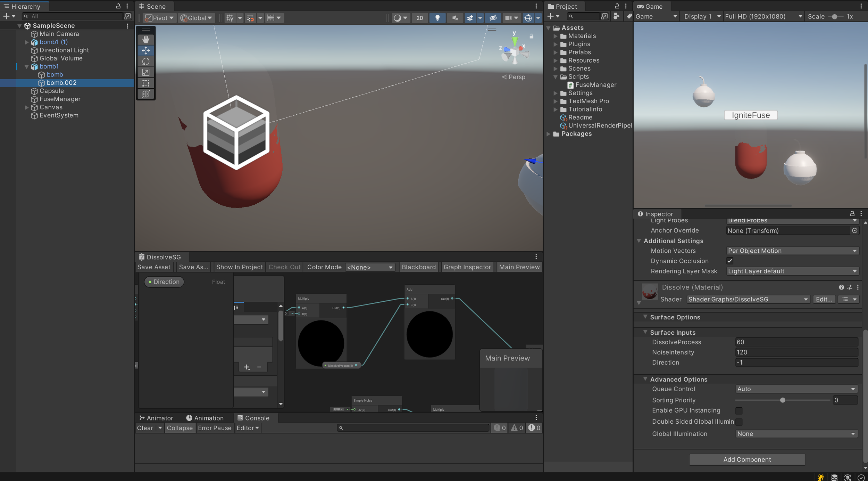The width and height of the screenshot is (868, 481).
Task: Open the FuseManager script asset
Action: pyautogui.click(x=595, y=85)
